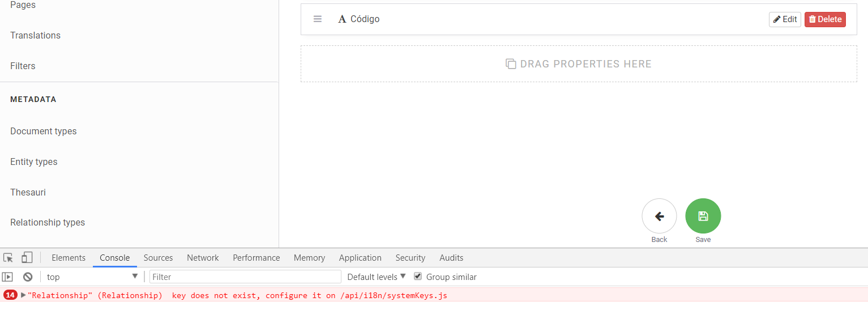Click the drag handle beside Código
The width and height of the screenshot is (868, 327).
[x=318, y=19]
